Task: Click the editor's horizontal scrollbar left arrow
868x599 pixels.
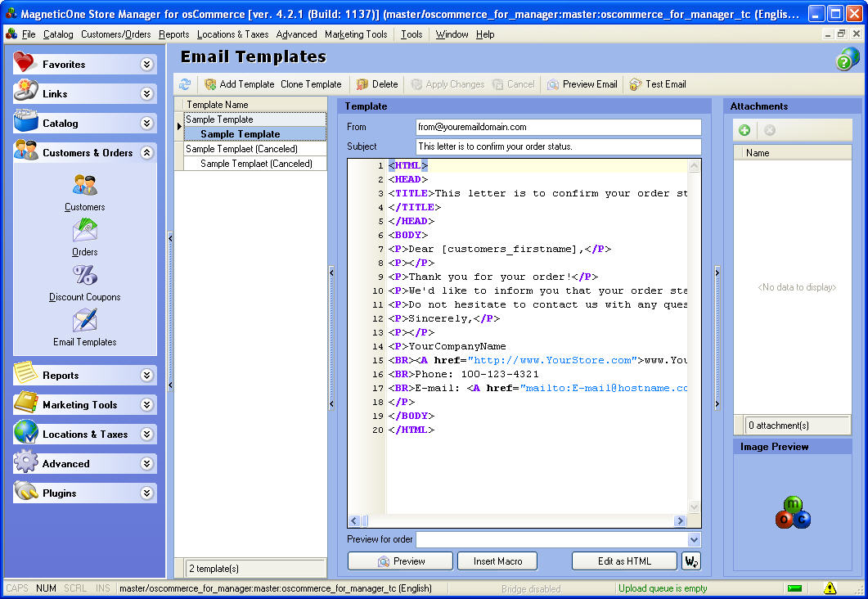Action: click(x=354, y=521)
